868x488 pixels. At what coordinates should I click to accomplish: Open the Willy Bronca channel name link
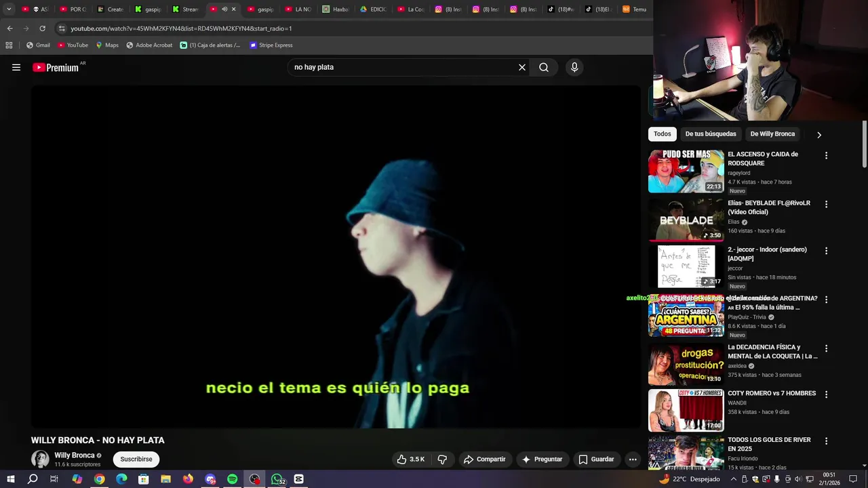(x=75, y=455)
